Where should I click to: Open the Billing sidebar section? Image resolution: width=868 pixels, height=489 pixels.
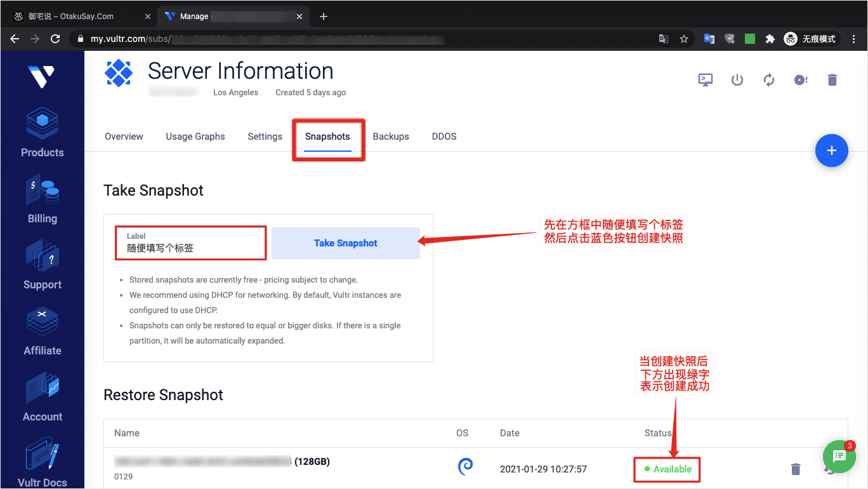42,199
